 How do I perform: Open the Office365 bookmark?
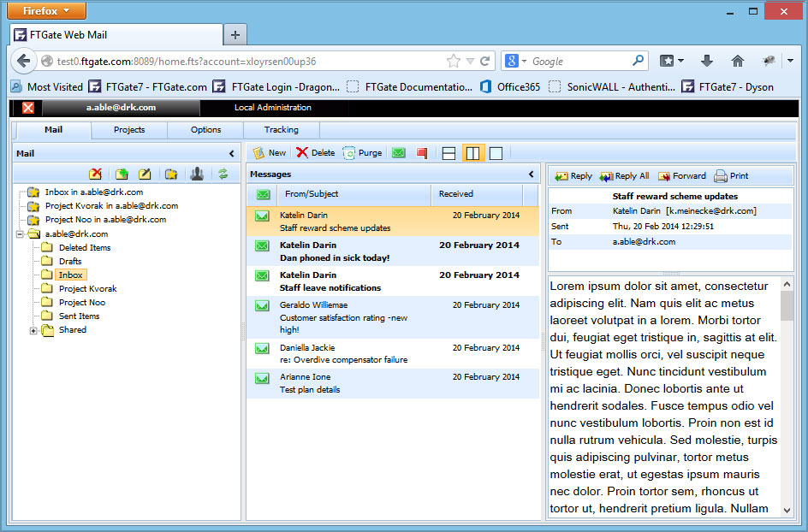click(x=510, y=87)
